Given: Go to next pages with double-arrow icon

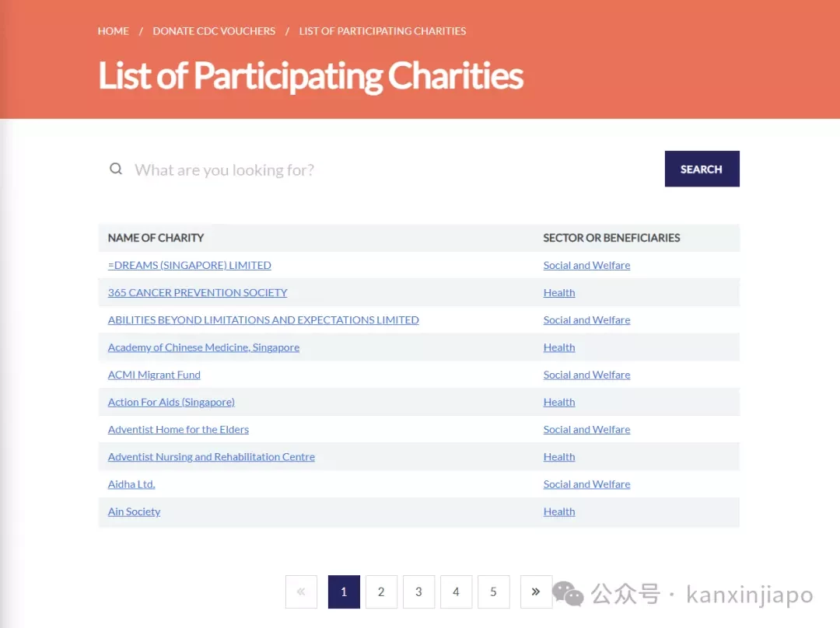Looking at the screenshot, I should (536, 591).
